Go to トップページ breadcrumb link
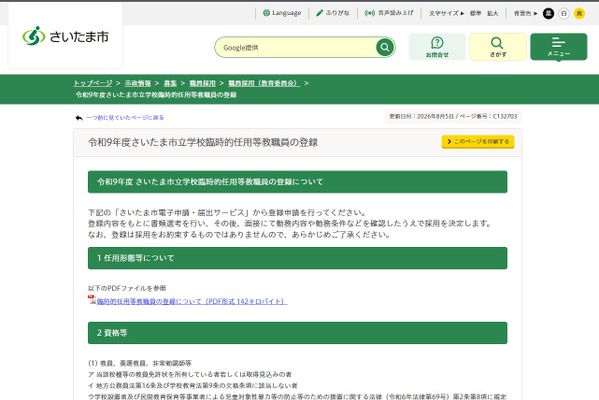Viewport: 599px width, 400px height. [x=93, y=83]
